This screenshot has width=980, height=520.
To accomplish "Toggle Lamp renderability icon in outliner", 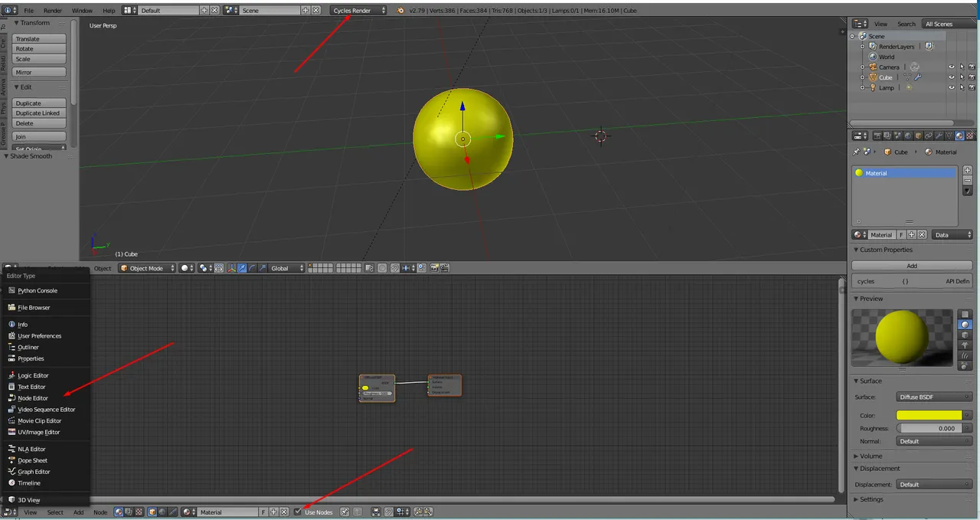I will point(972,87).
